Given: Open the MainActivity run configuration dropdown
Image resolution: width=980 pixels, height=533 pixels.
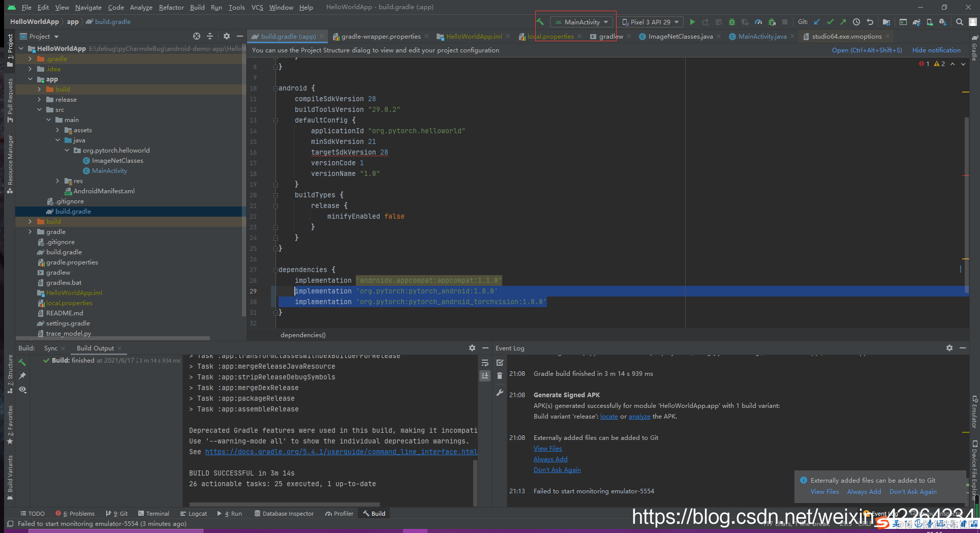Looking at the screenshot, I should (x=582, y=22).
